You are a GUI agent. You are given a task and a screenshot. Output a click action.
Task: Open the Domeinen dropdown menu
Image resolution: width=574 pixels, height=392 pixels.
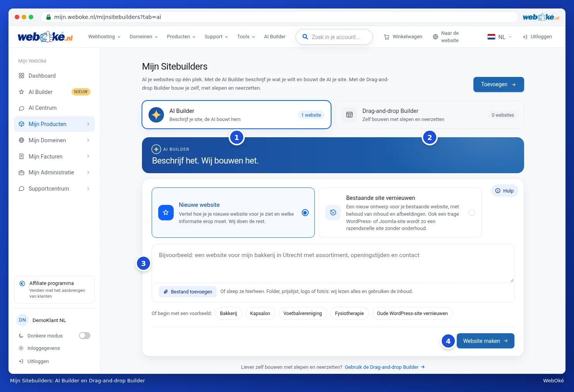[x=144, y=37]
